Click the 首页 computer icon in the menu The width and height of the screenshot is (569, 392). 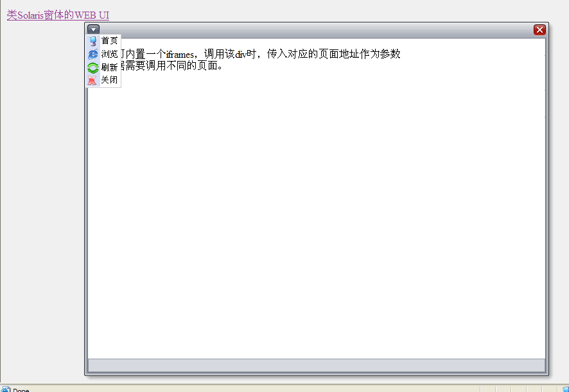pos(93,40)
